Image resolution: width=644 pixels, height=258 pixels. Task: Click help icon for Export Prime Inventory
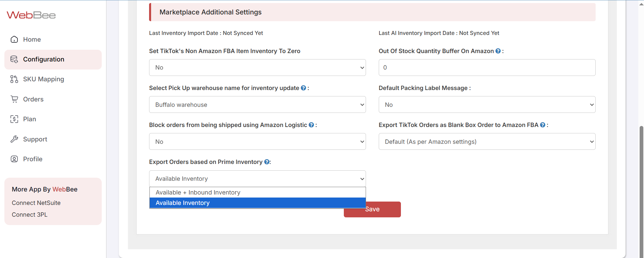[x=267, y=162]
